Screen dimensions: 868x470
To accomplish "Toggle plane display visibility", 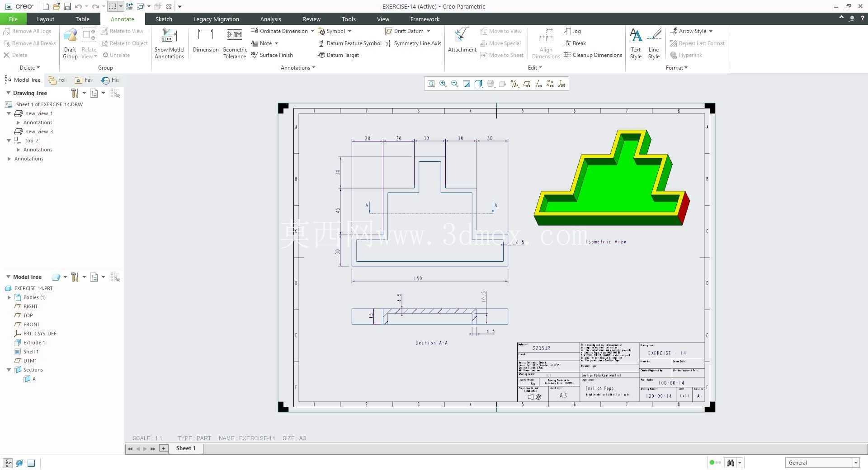I will [527, 84].
